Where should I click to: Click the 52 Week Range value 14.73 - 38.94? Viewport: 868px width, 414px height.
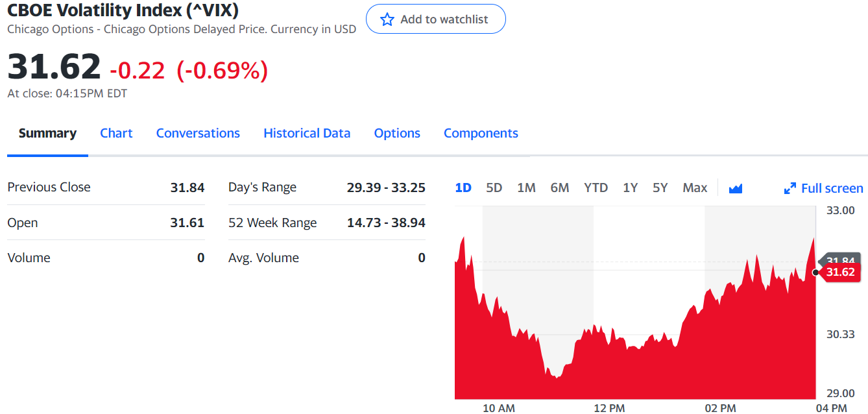click(386, 223)
